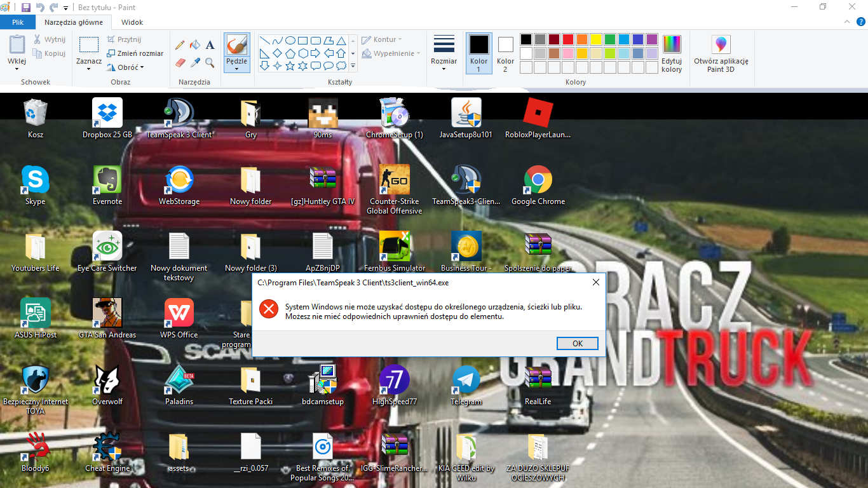The height and width of the screenshot is (488, 868).
Task: Switch to the Widok tab
Action: click(132, 22)
